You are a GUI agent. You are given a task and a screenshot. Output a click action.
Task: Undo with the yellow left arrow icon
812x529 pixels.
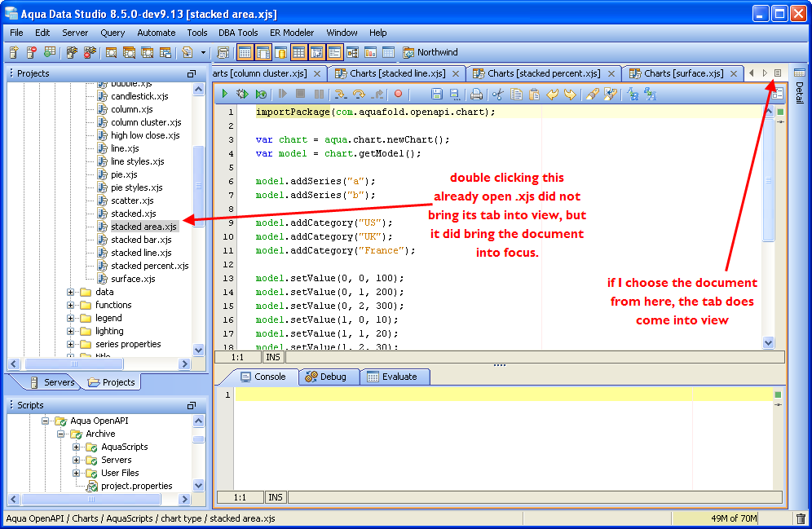552,94
